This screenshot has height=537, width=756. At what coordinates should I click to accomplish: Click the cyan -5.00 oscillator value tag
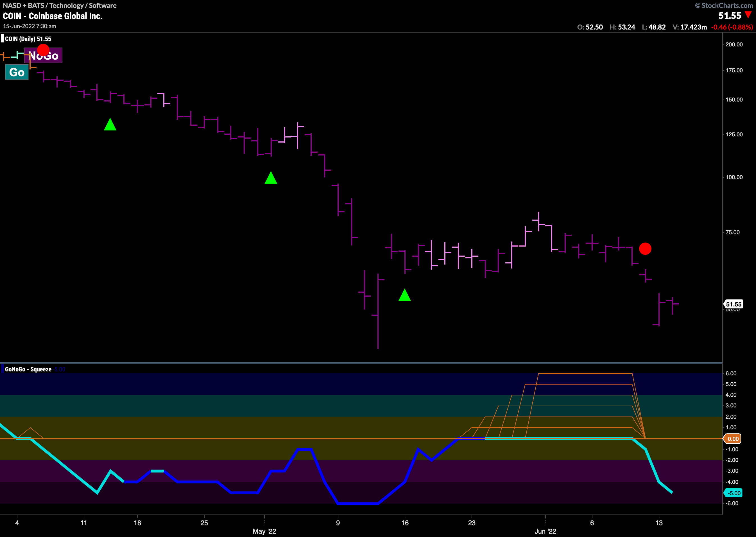click(733, 493)
